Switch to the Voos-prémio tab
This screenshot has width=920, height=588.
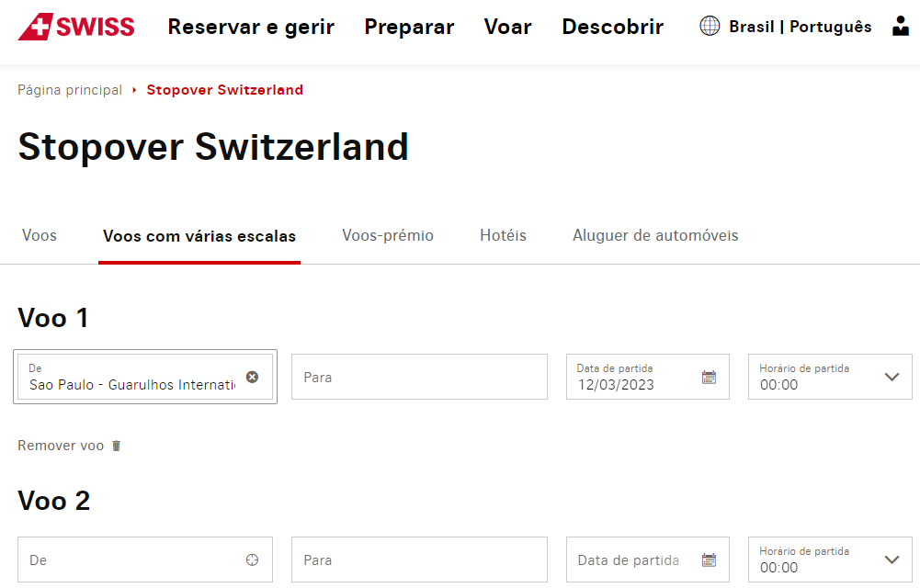tap(388, 235)
